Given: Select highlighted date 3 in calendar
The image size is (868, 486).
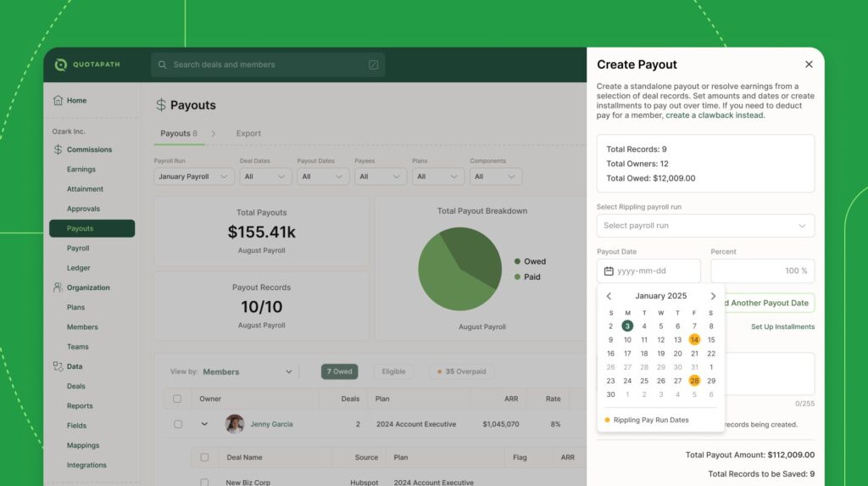Looking at the screenshot, I should point(627,326).
